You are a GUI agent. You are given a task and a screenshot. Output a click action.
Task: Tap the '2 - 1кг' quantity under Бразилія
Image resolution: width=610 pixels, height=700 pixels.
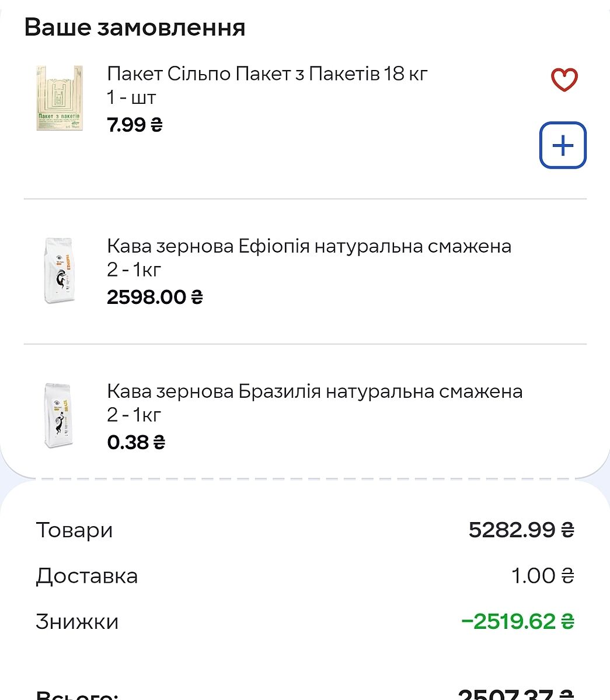134,415
